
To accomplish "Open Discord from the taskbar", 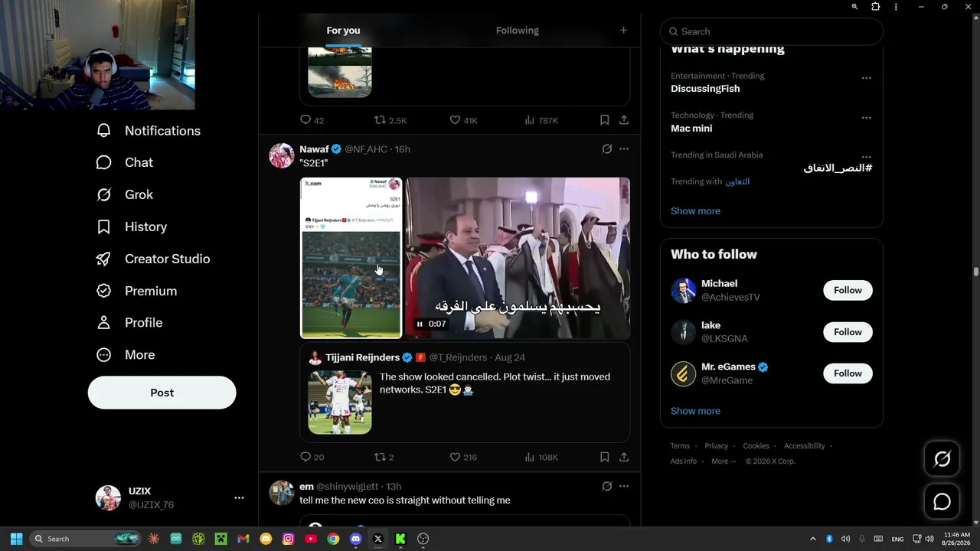I will tap(355, 539).
